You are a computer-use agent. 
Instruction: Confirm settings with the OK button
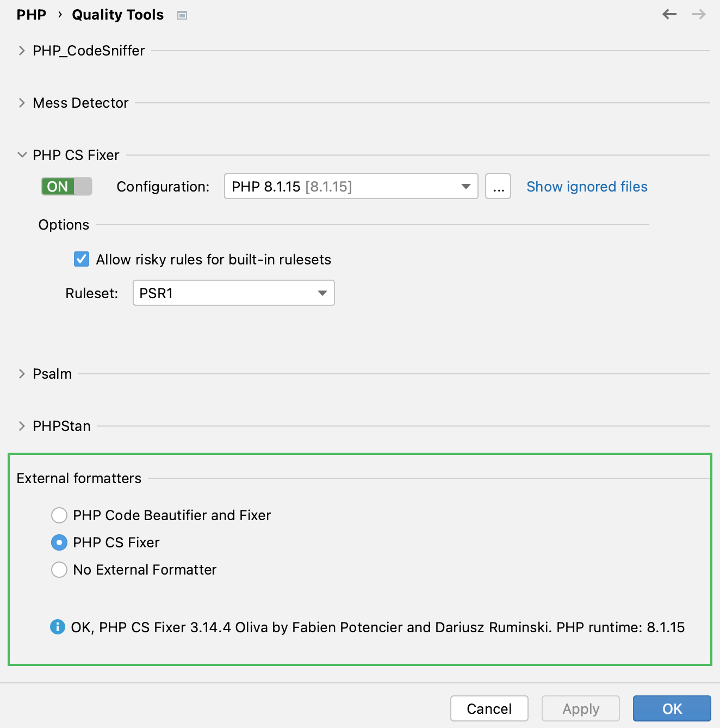pyautogui.click(x=672, y=708)
